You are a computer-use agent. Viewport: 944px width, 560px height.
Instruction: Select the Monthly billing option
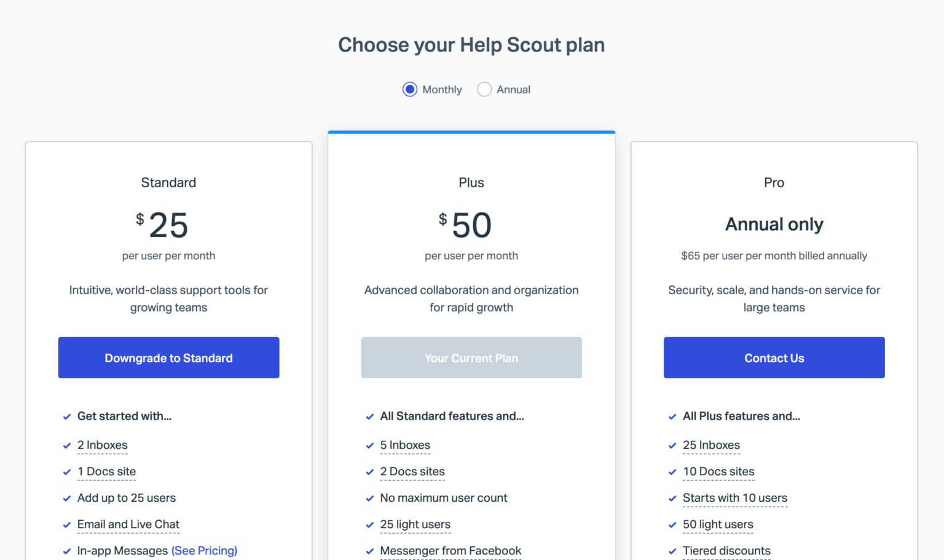tap(409, 89)
